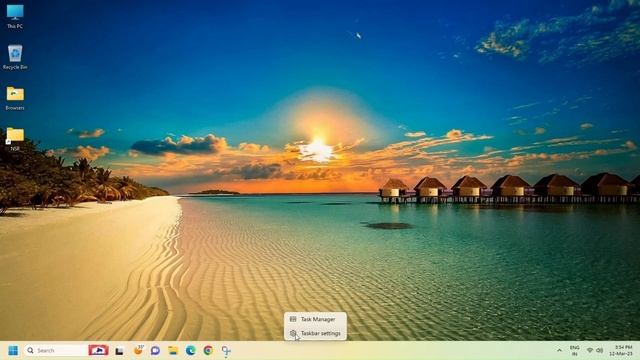This screenshot has width=640, height=360.
Task: Select the This PC desktop icon
Action: [15, 16]
